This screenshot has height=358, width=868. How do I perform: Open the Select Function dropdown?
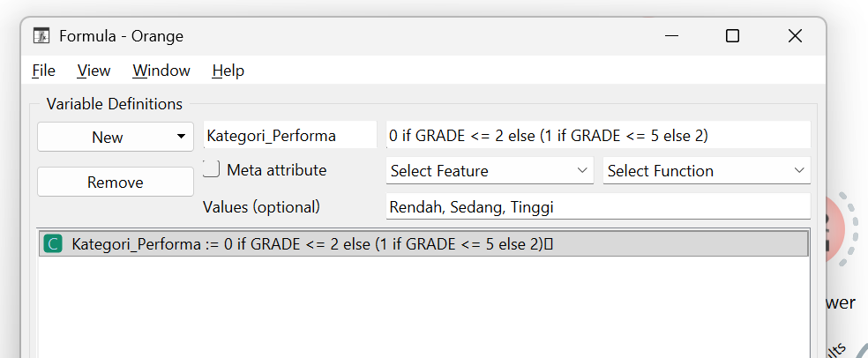point(707,170)
